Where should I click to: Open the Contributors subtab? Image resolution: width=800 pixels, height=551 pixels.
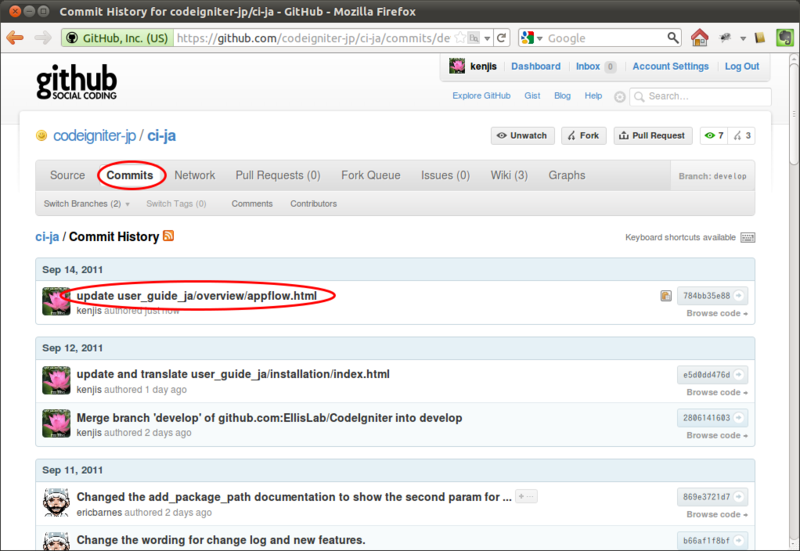click(313, 204)
